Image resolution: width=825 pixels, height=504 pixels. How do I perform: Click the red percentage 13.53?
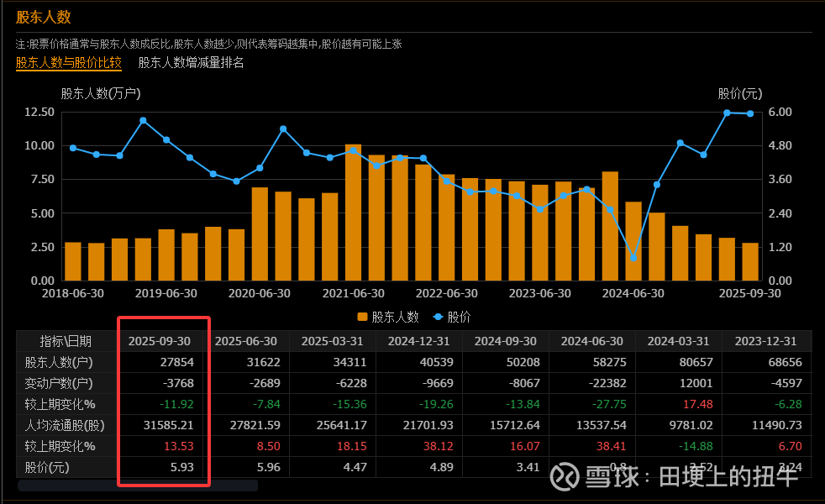click(x=179, y=446)
